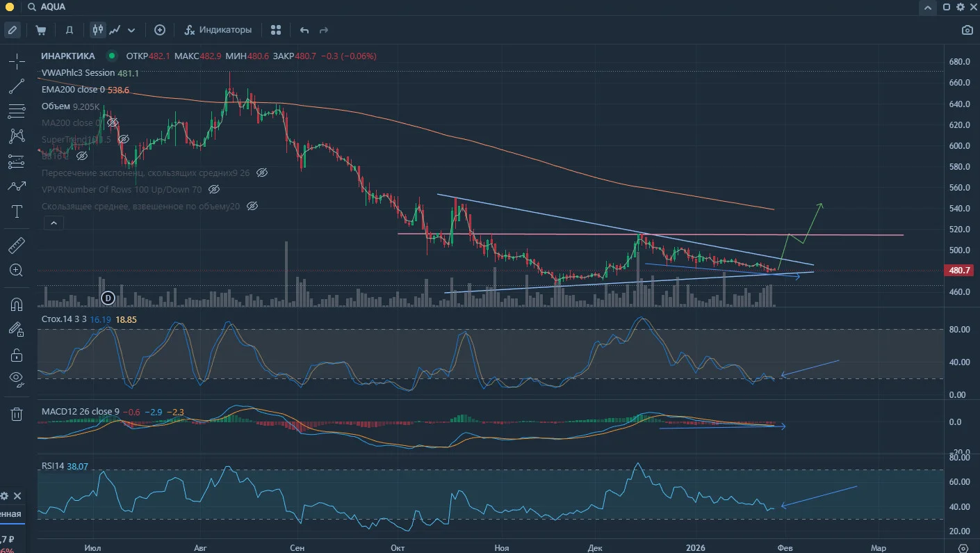Show the Скользящее среднее, взвешенное по объему indicator
The height and width of the screenshot is (553, 980).
pos(253,206)
